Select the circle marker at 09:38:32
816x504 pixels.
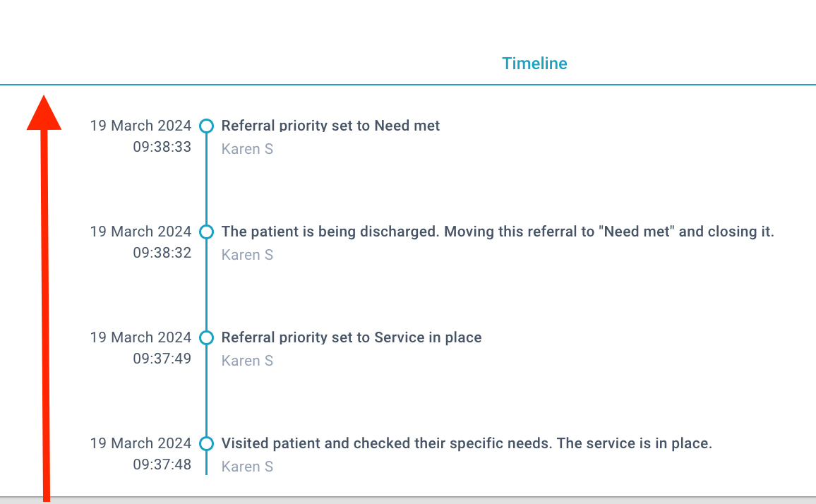pyautogui.click(x=207, y=232)
